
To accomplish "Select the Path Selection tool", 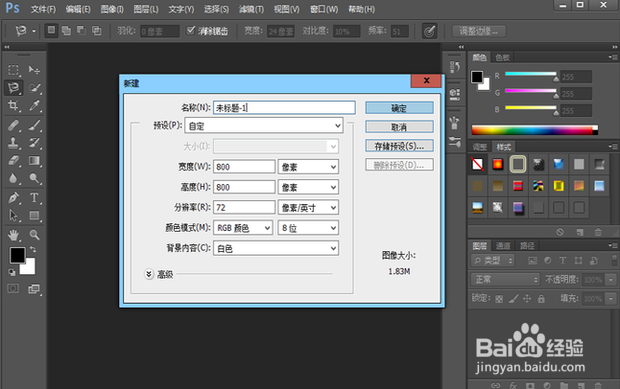I will pyautogui.click(x=13, y=215).
